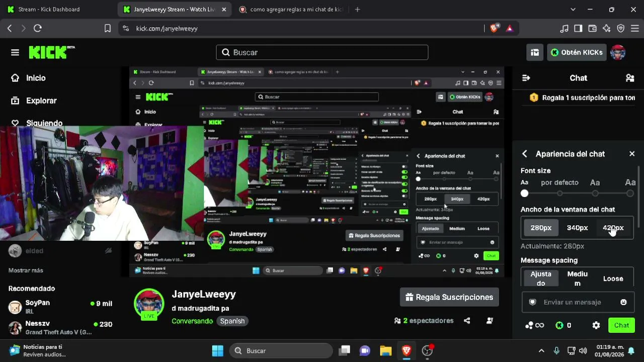The width and height of the screenshot is (644, 362).
Task: Send message with green Chat button
Action: click(x=621, y=325)
